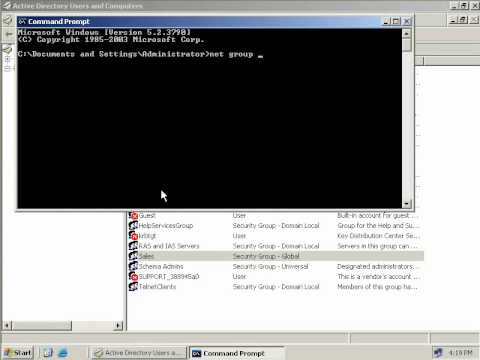Screen dimensions: 480x360
Task: Click 'Members of this group ha...' description
Action: pyautogui.click(x=377, y=287)
